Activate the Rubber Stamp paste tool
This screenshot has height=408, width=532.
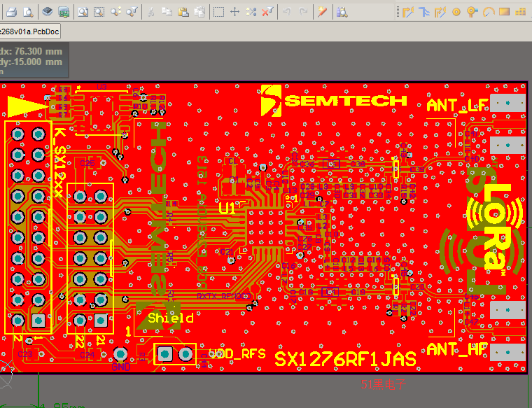[x=199, y=12]
